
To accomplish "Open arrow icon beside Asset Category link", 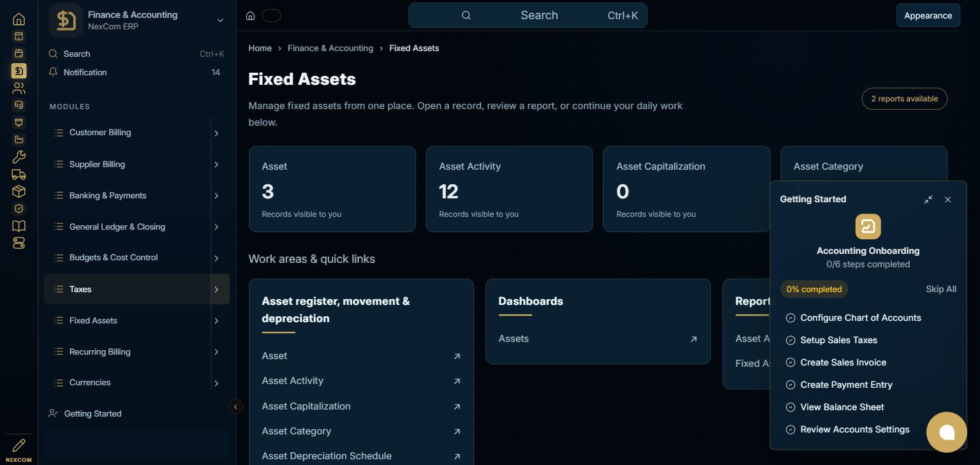I will (457, 432).
